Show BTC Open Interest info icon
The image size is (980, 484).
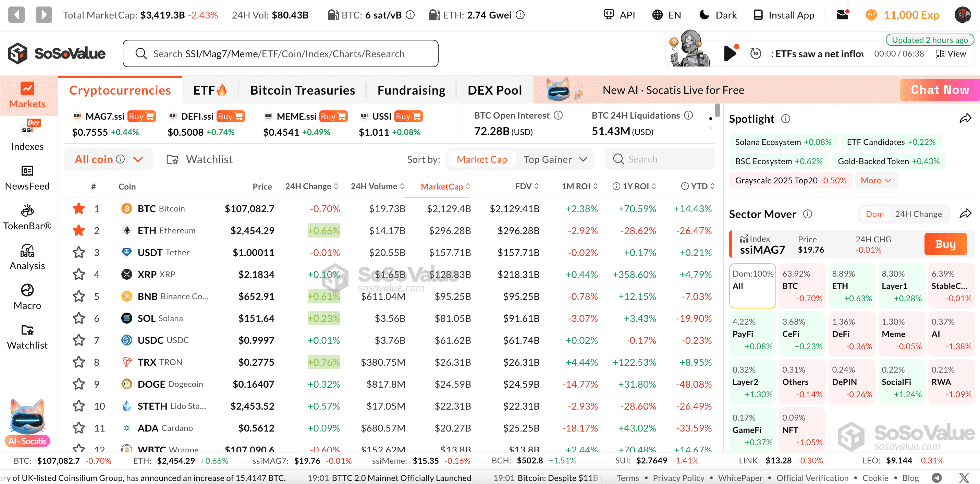tap(558, 115)
